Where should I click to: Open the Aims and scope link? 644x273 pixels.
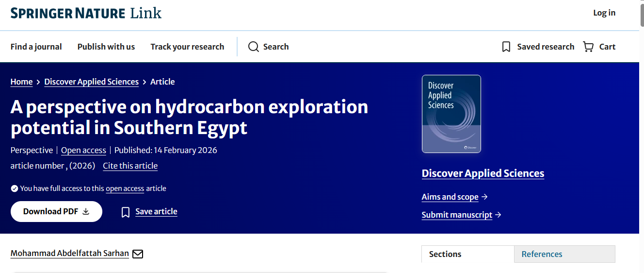coord(450,197)
